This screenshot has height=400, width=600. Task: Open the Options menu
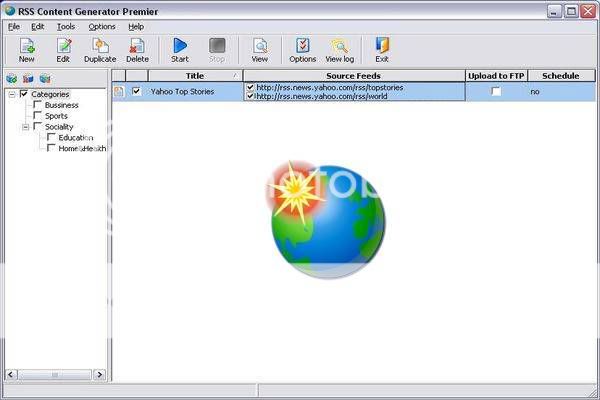[102, 26]
